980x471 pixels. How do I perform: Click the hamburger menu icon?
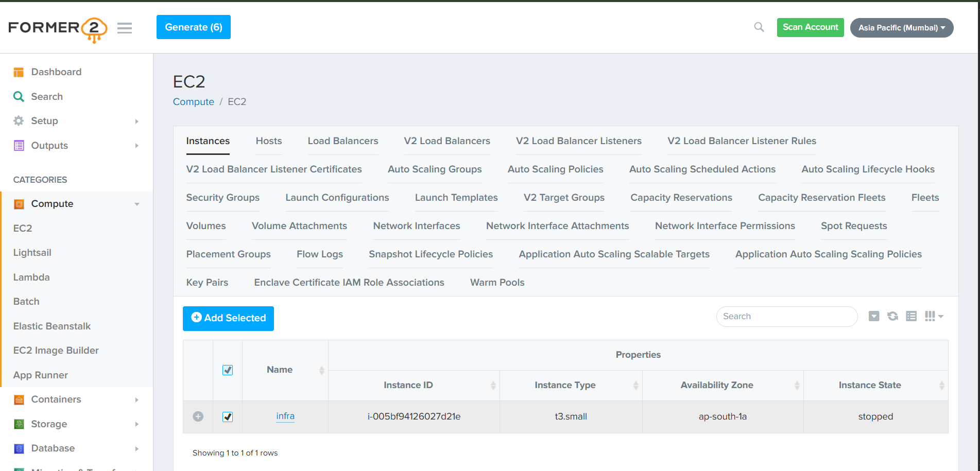[125, 28]
